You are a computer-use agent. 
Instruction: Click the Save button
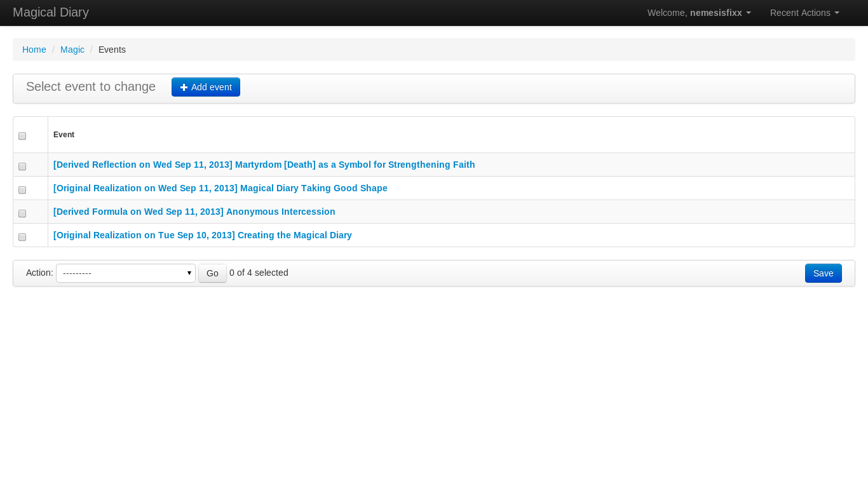click(x=824, y=273)
